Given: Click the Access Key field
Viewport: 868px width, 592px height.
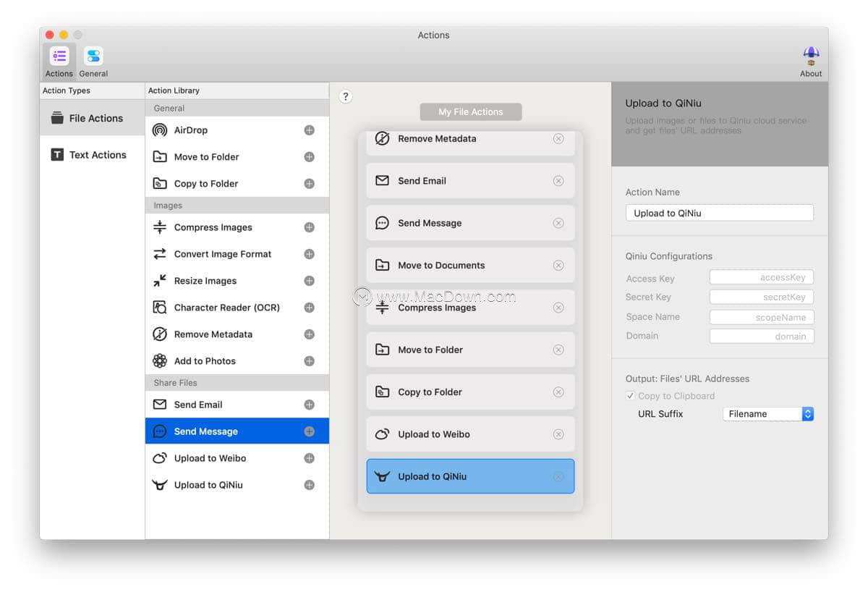Looking at the screenshot, I should 762,277.
